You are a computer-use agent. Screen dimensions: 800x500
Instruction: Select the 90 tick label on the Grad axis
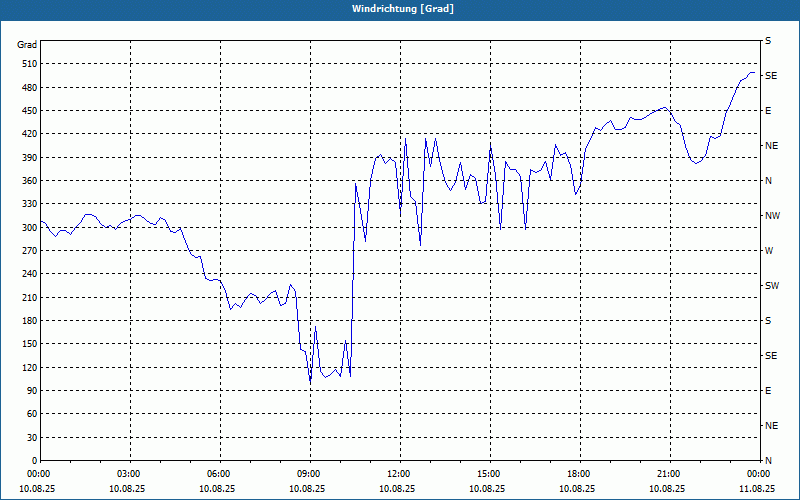click(x=32, y=391)
